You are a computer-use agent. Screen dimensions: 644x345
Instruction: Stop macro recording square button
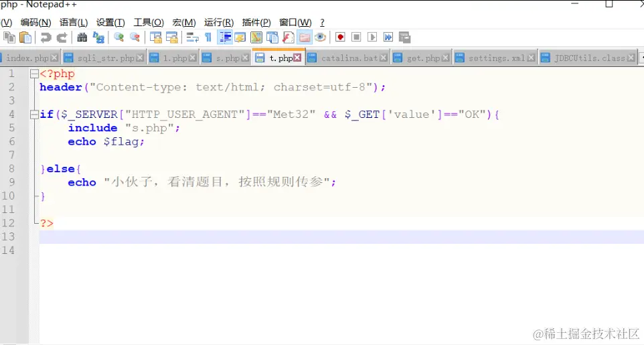[x=356, y=38]
